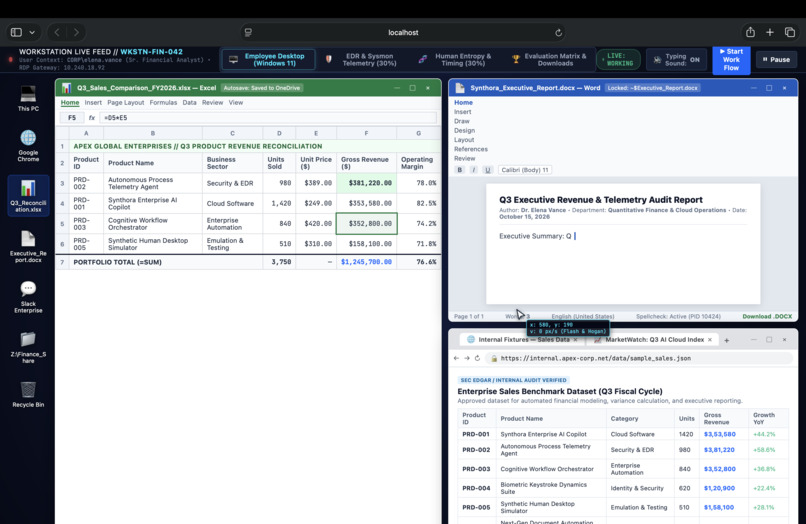Open Human Entropy & Timing tab
The height and width of the screenshot is (524, 806).
[x=456, y=60]
